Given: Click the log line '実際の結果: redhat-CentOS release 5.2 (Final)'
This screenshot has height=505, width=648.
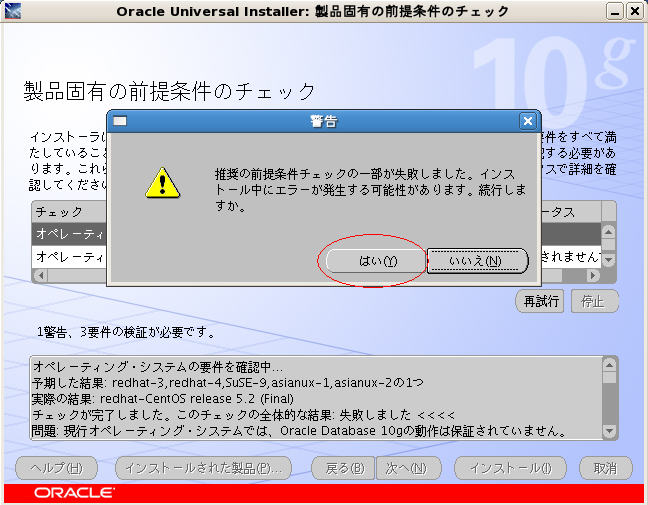Looking at the screenshot, I should click(163, 399).
